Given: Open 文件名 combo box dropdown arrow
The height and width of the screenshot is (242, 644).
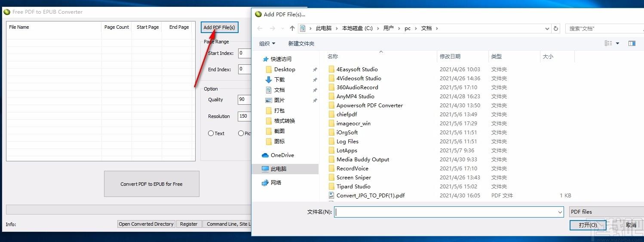Looking at the screenshot, I should [x=560, y=212].
